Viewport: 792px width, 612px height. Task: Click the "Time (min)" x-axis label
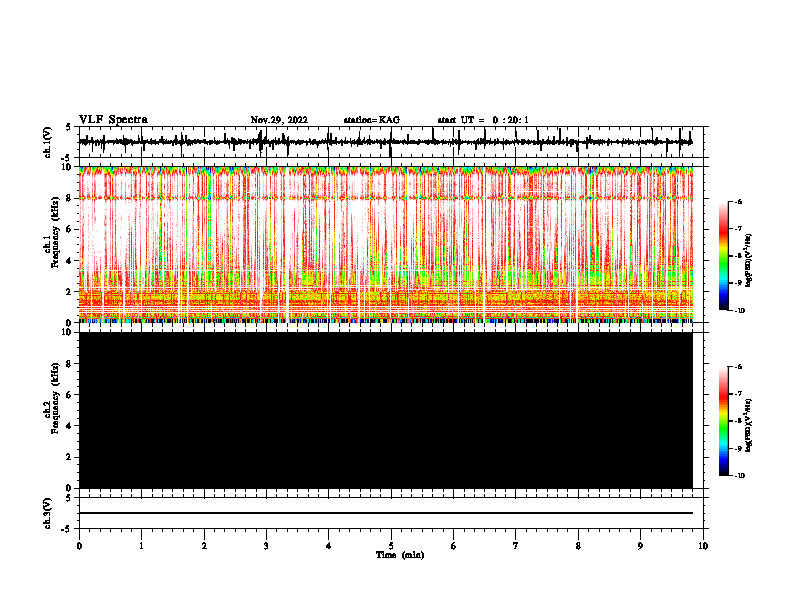pyautogui.click(x=400, y=555)
